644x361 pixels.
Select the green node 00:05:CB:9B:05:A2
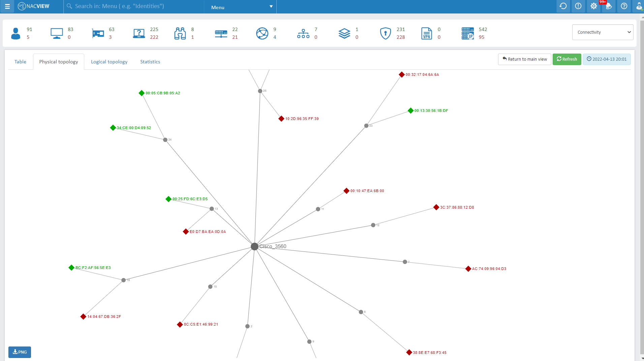pyautogui.click(x=141, y=93)
